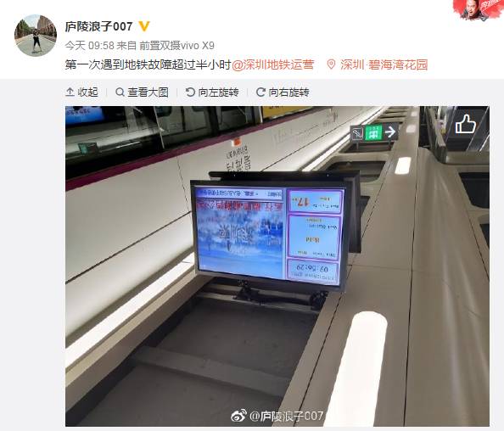Click the yellow V verified badge
The width and height of the screenshot is (504, 431).
click(x=144, y=26)
